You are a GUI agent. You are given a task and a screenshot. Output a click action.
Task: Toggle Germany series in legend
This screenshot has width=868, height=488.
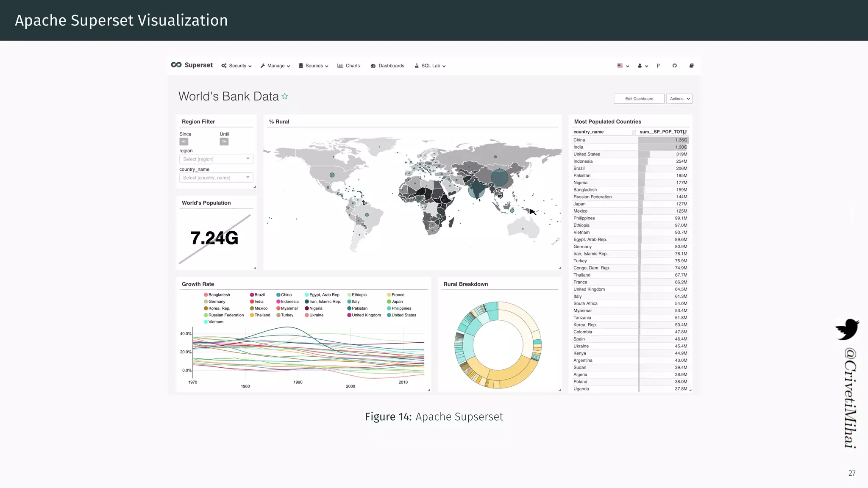(x=214, y=302)
